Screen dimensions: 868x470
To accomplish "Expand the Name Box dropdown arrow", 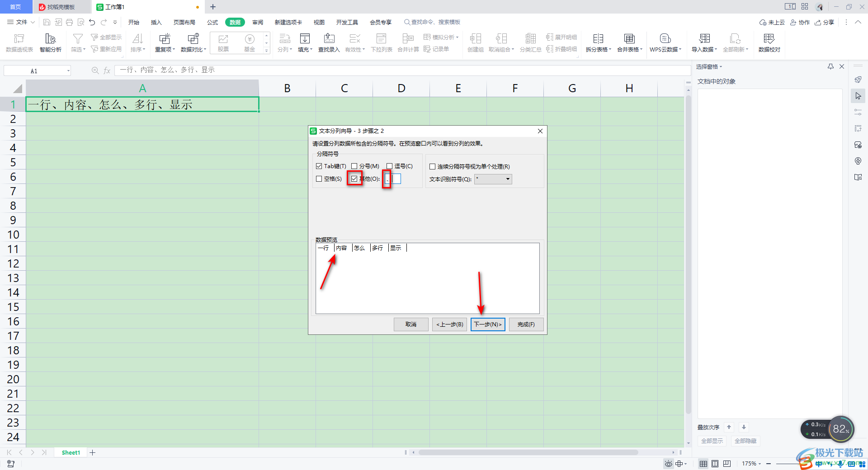I will pyautogui.click(x=68, y=70).
